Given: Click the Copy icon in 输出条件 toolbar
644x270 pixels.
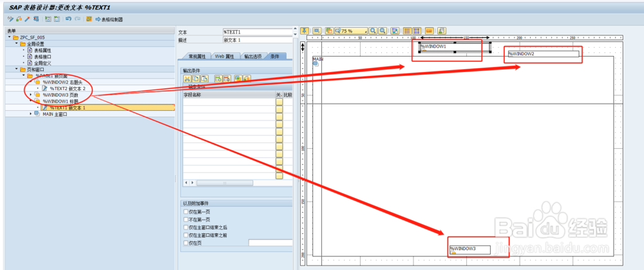Looking at the screenshot, I should (x=196, y=79).
